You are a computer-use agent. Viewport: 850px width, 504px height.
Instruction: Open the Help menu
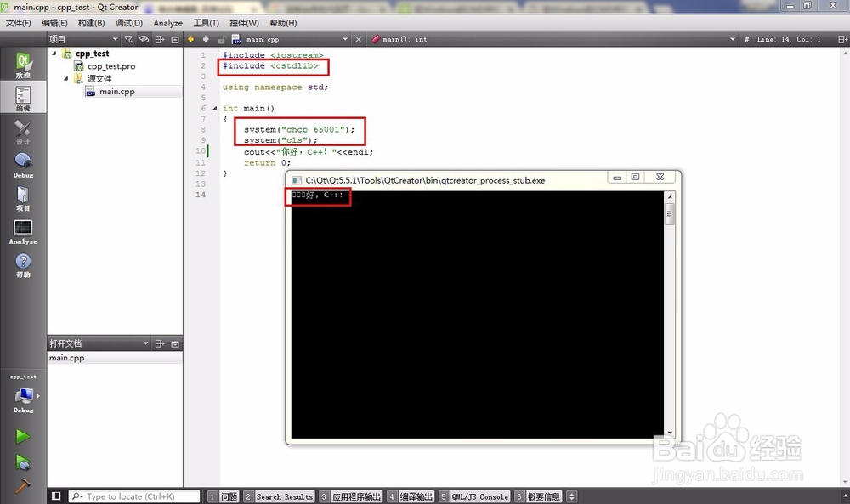pyautogui.click(x=283, y=23)
